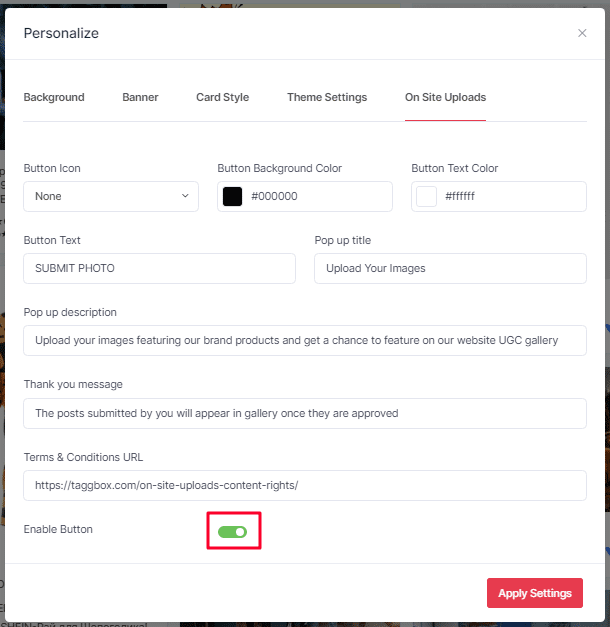Select the Thank you message field
This screenshot has width=610, height=627.
pos(305,412)
